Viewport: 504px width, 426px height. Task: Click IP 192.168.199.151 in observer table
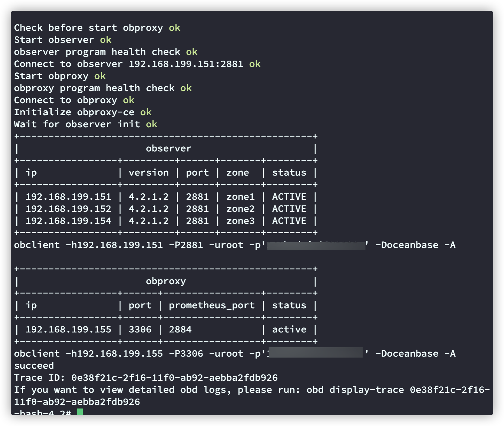point(68,197)
